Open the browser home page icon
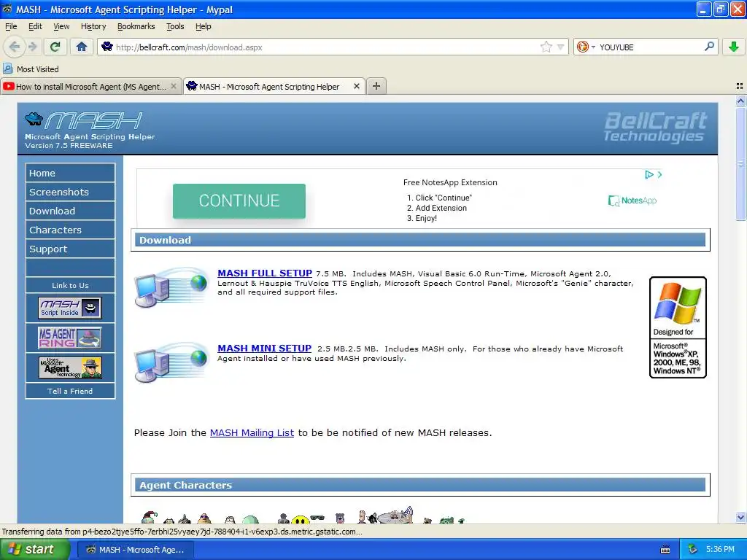The height and width of the screenshot is (560, 747). coord(82,47)
